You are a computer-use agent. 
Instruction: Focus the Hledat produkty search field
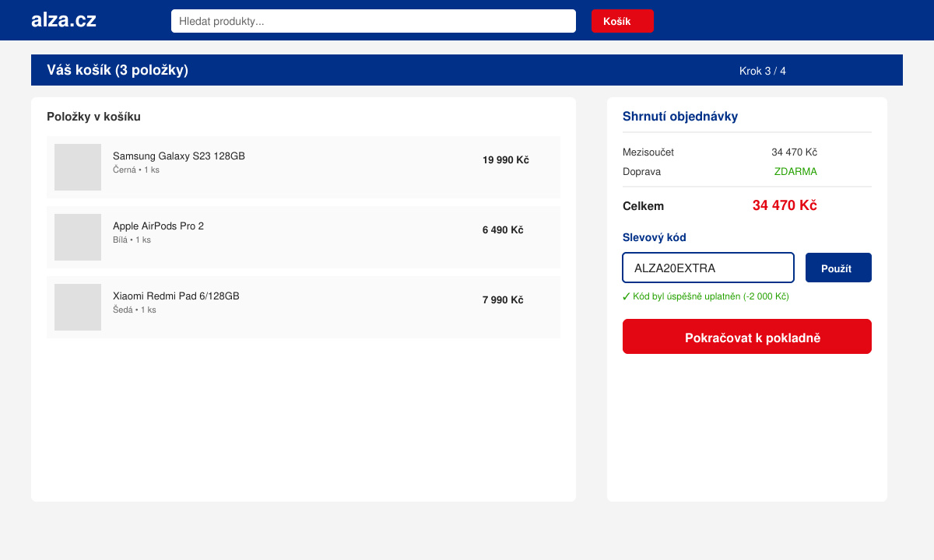click(374, 21)
